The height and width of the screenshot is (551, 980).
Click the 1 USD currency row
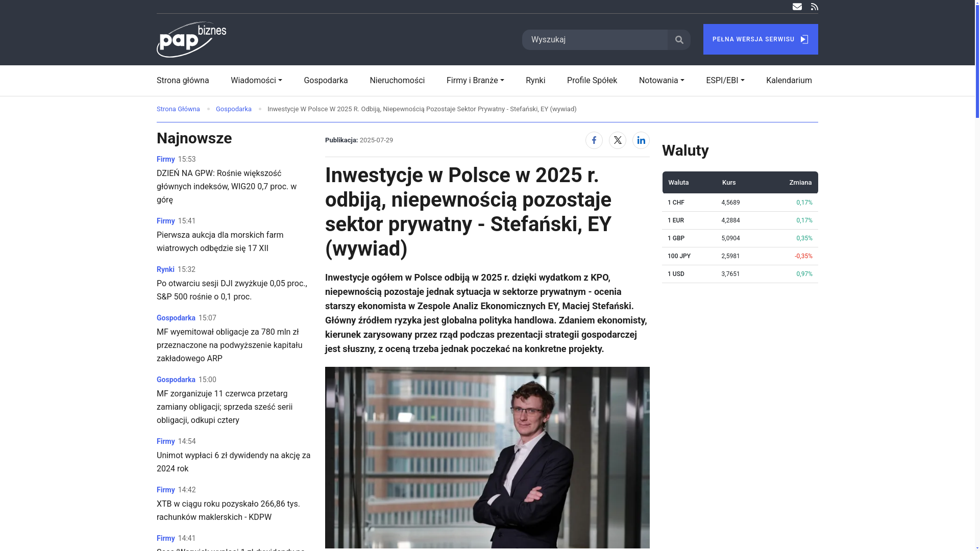pyautogui.click(x=740, y=274)
